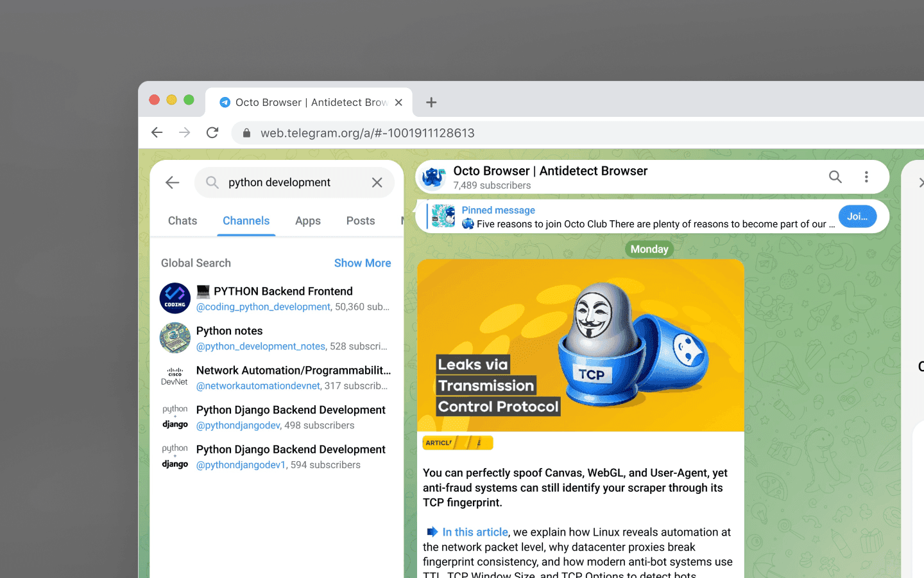Click the browser back arrow
This screenshot has width=924, height=578.
(157, 132)
